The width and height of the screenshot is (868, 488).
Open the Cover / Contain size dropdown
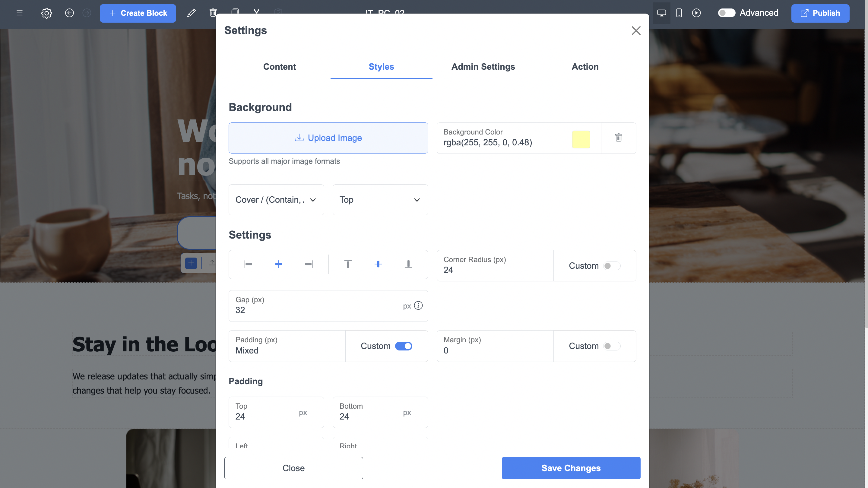point(276,200)
